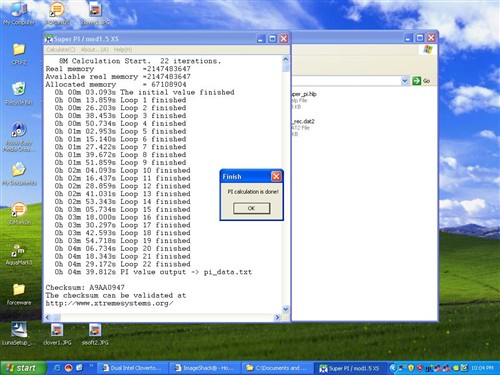The width and height of the screenshot is (500, 375).
Task: Select the Roxio Easy Media Creator shortcut
Action: pyautogui.click(x=19, y=137)
